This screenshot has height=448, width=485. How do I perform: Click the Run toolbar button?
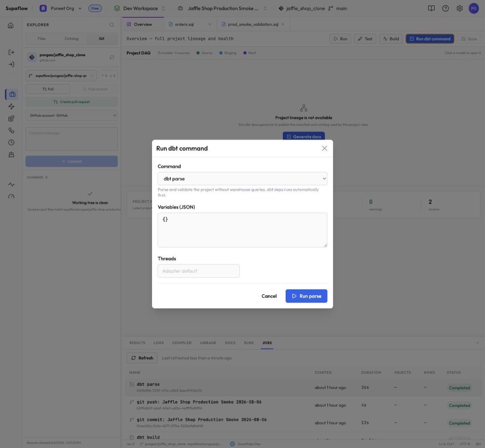pos(340,39)
